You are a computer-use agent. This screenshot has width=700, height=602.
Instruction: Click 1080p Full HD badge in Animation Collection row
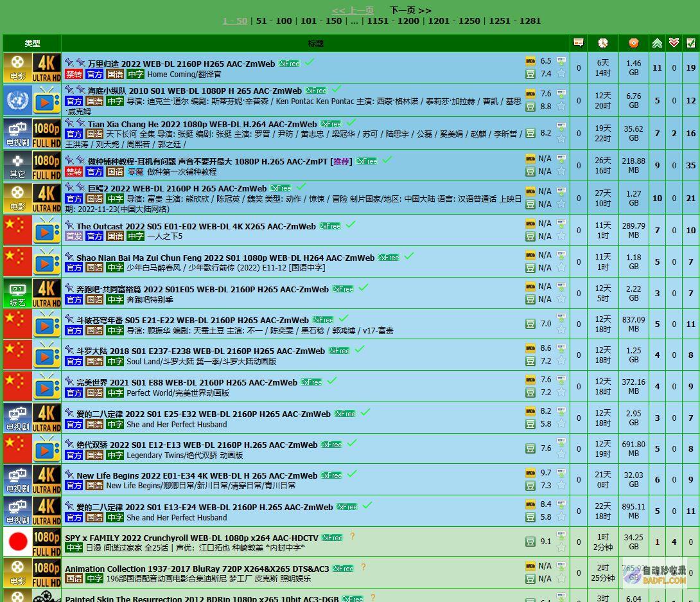coord(46,572)
